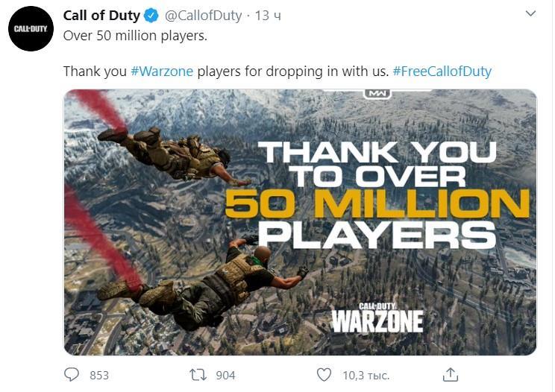The height and width of the screenshot is (392, 555).
Task: Click the MW badge atop the image
Action: [377, 94]
